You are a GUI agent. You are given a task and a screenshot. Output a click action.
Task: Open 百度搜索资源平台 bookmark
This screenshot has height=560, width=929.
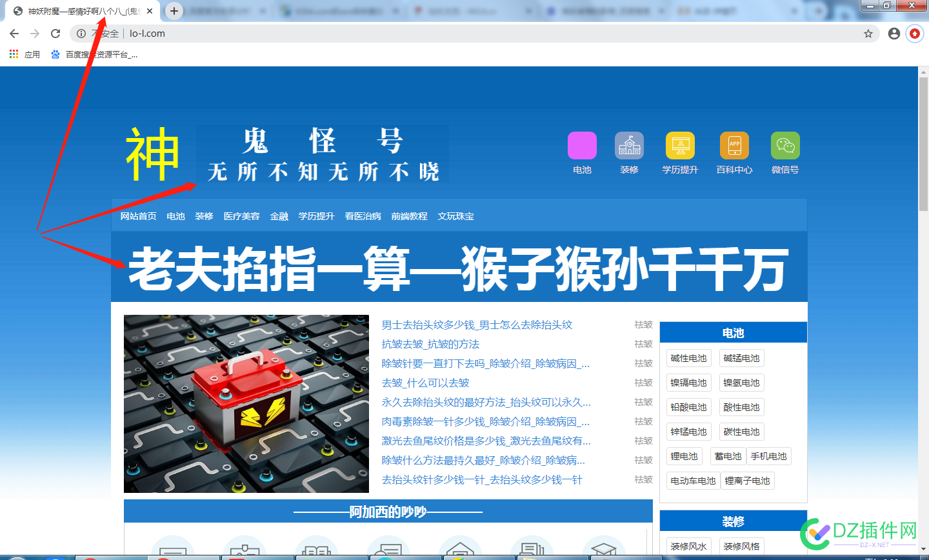click(x=95, y=54)
